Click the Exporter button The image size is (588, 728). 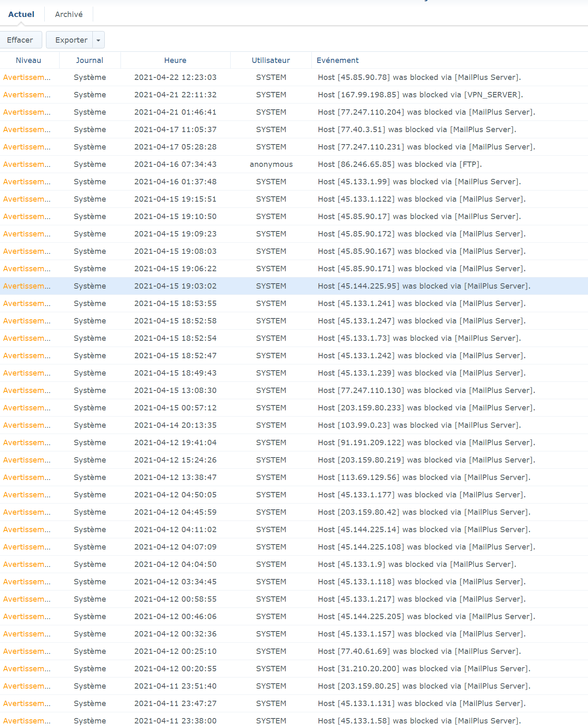point(70,40)
